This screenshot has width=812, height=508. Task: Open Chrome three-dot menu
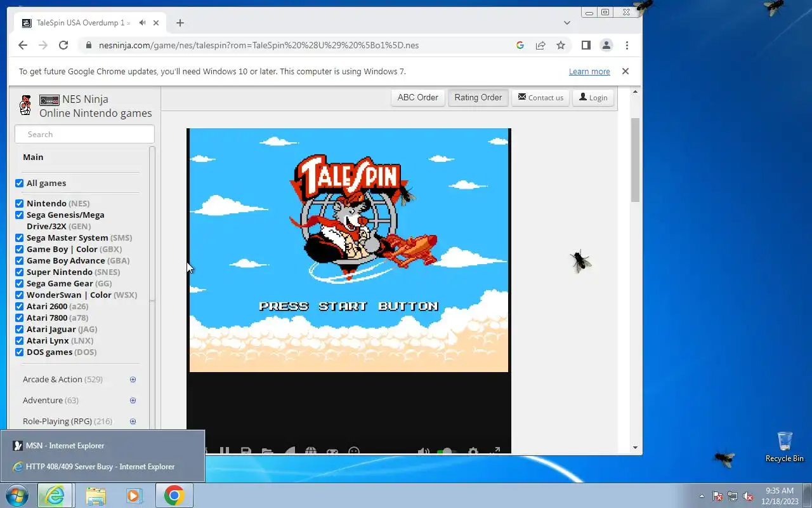click(x=627, y=45)
